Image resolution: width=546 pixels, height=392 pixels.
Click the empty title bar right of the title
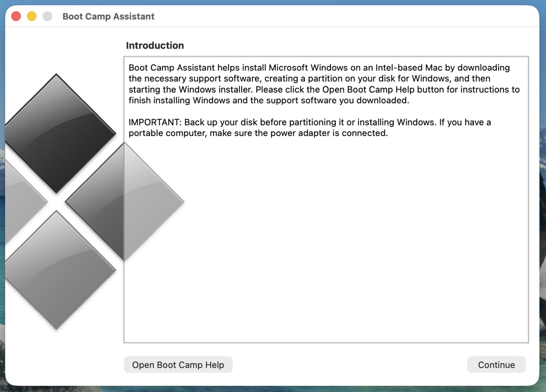tap(331, 17)
